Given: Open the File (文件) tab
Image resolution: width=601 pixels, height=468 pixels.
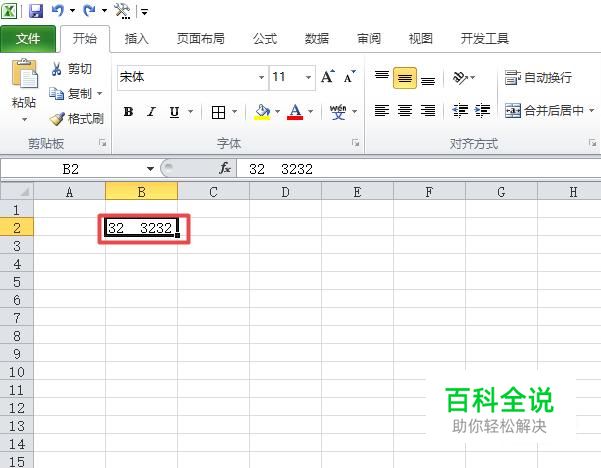Looking at the screenshot, I should coord(28,39).
